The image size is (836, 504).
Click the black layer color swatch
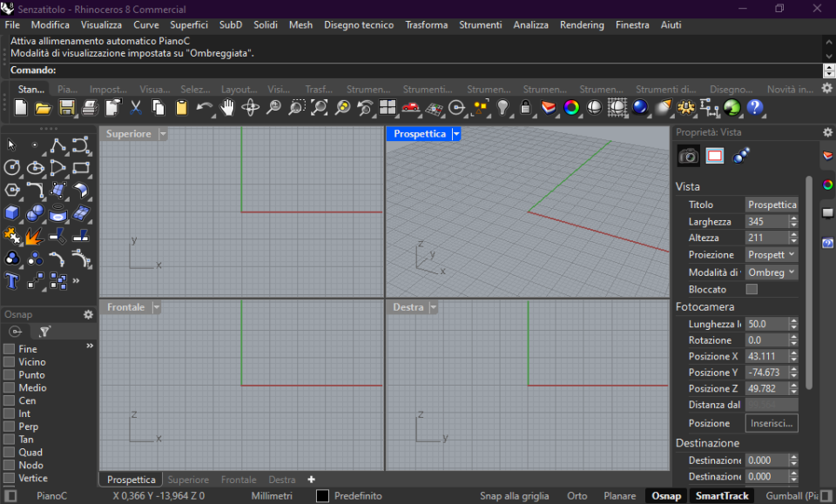(x=322, y=496)
